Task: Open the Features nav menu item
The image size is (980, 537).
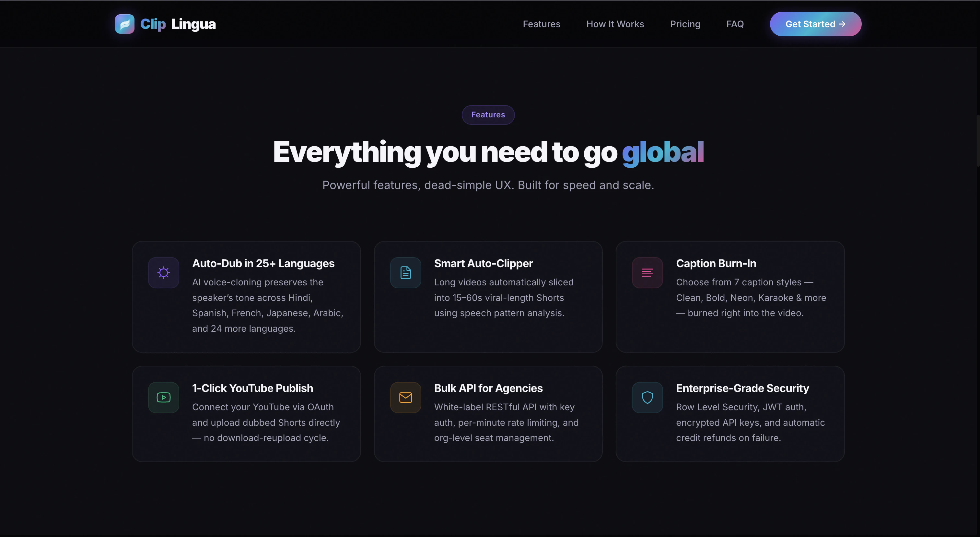Action: (x=541, y=24)
